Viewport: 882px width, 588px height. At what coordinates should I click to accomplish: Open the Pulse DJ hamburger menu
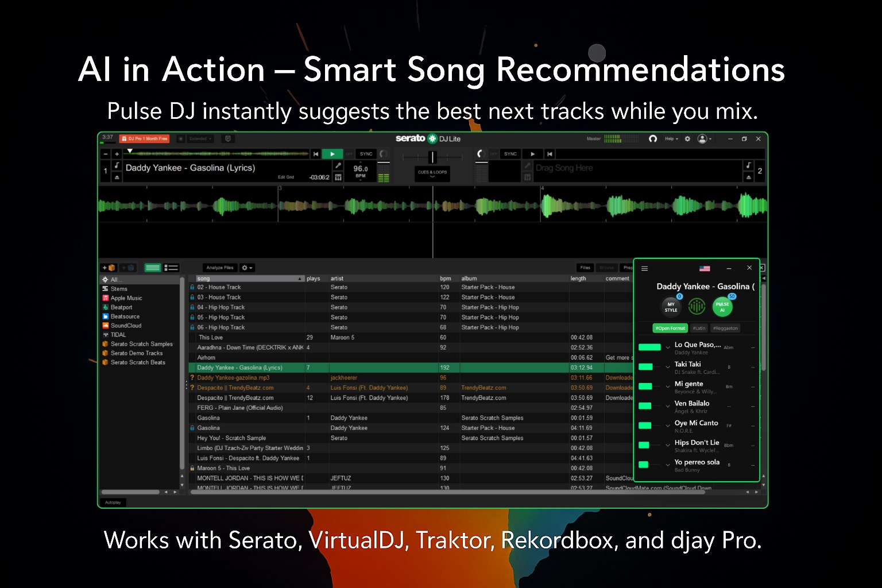click(645, 268)
